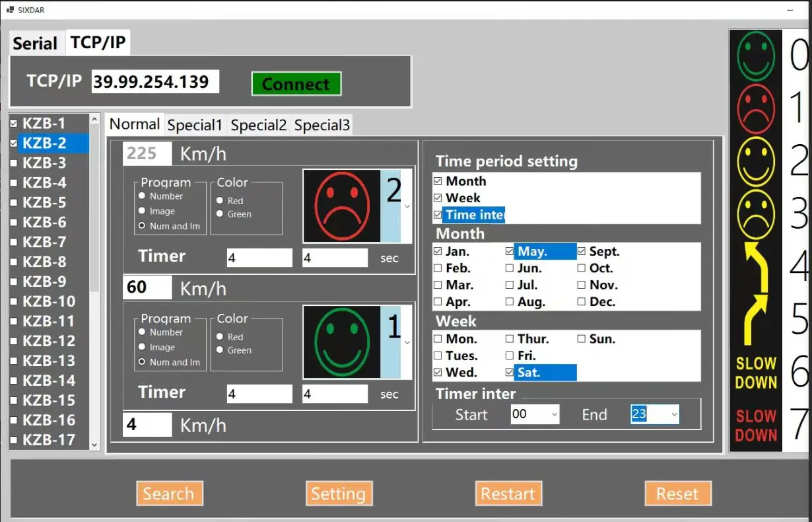
Task: Click the green smiley face icon numbered 0
Action: pyautogui.click(x=756, y=57)
